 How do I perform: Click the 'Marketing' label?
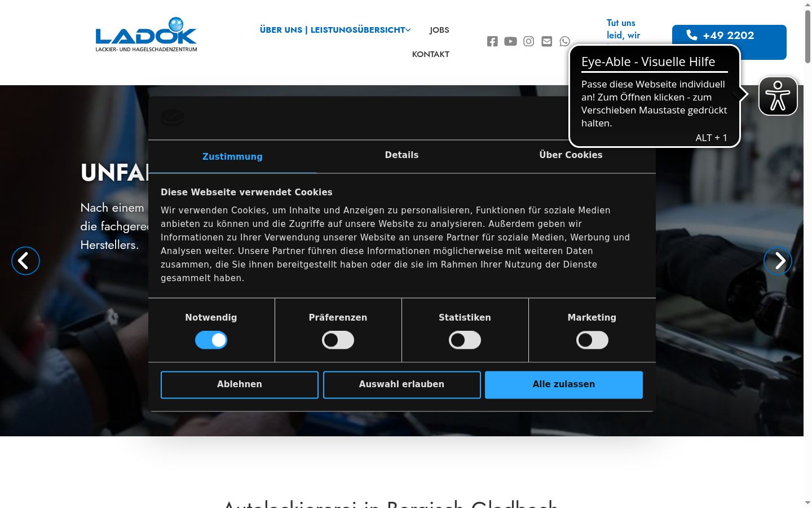click(592, 318)
